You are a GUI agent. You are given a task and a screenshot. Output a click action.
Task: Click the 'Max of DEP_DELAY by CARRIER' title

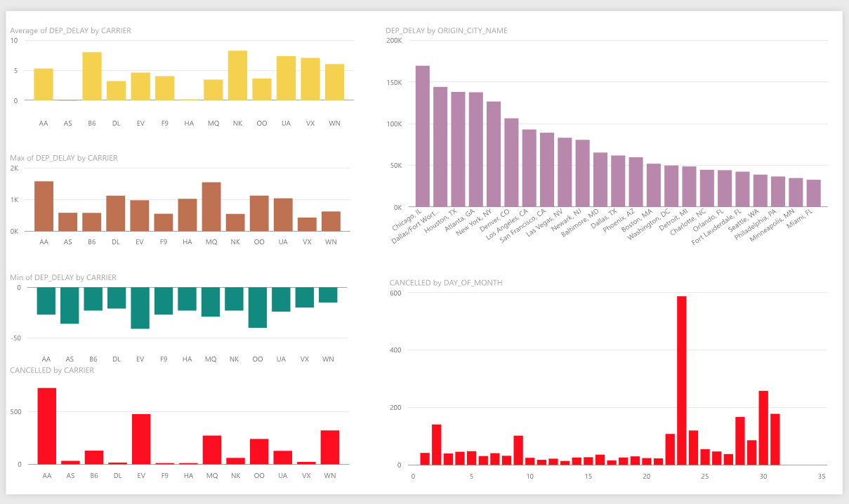(x=64, y=158)
